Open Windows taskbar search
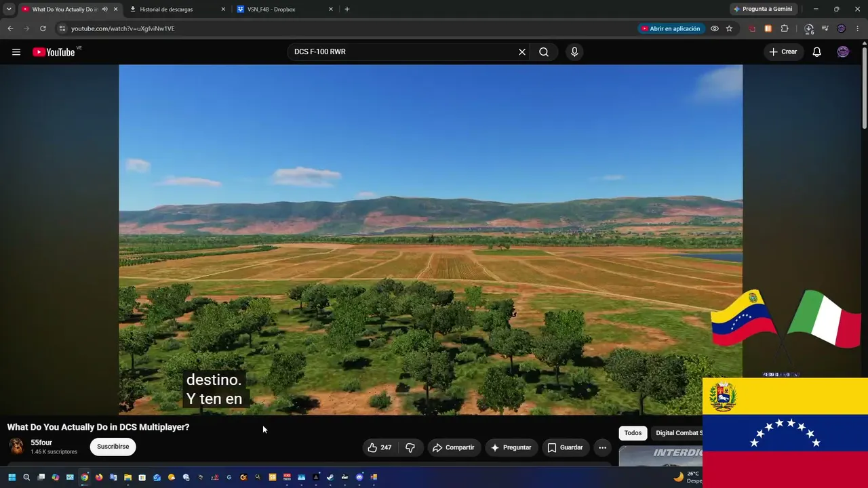 [26, 477]
